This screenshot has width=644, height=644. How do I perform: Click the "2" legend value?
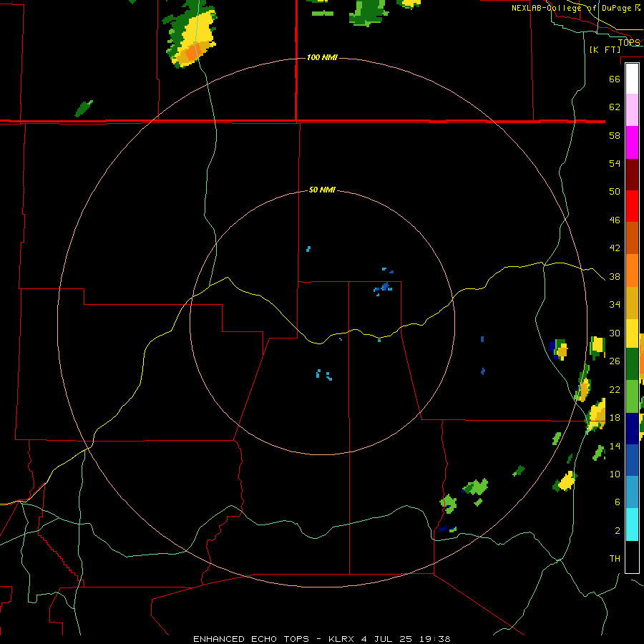pos(618,531)
